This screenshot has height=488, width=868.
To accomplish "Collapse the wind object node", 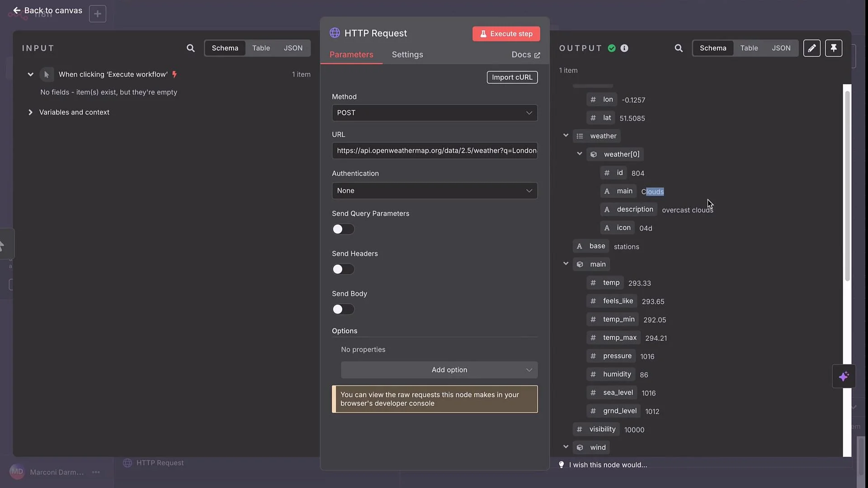I will point(566,446).
